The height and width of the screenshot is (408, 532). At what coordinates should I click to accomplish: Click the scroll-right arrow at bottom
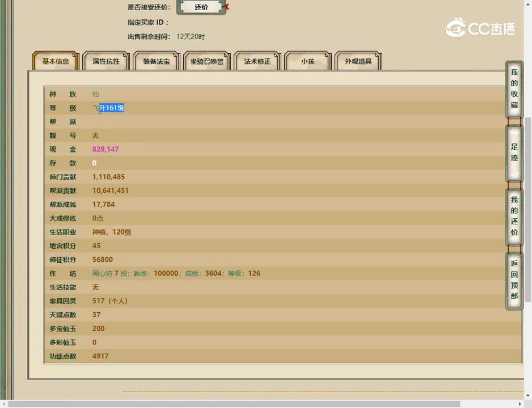click(521, 404)
